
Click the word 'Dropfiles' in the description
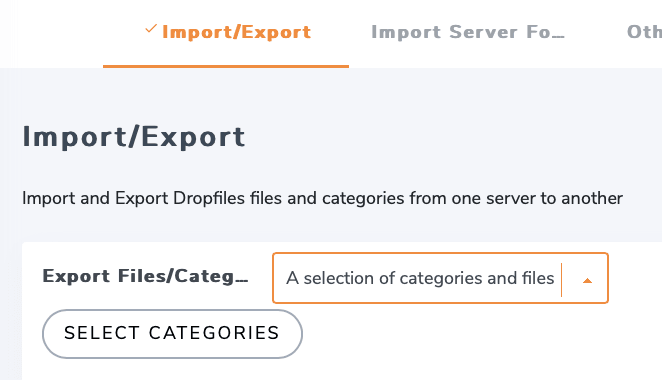(209, 198)
